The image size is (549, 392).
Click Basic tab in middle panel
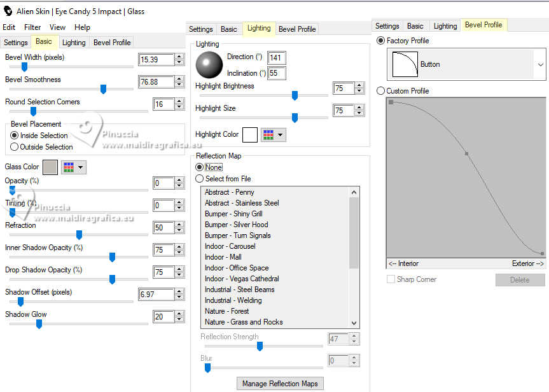[228, 29]
